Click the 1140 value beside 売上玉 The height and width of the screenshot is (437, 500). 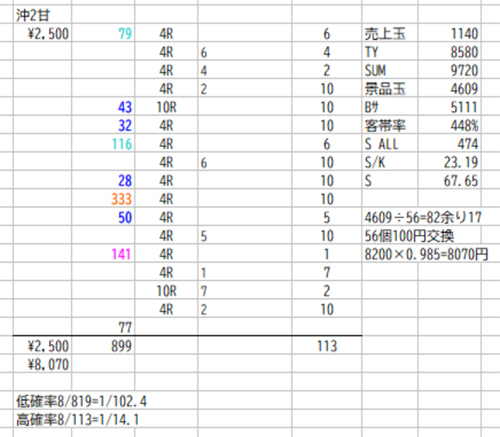[x=465, y=34]
